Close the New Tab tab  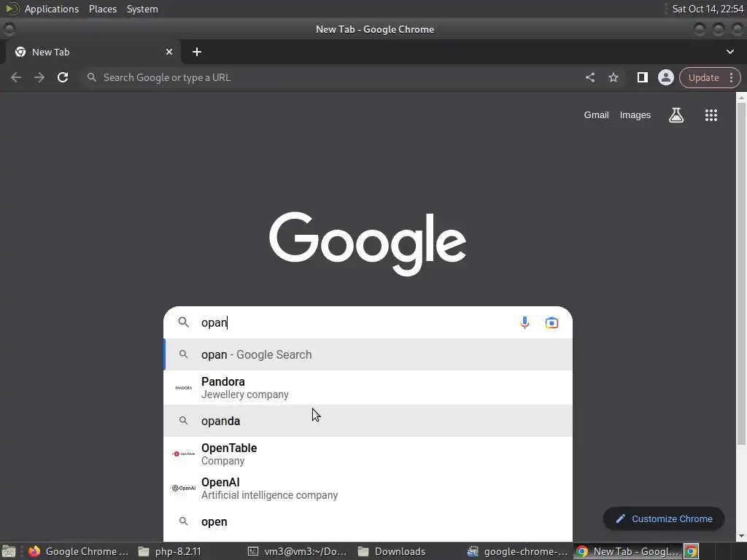click(169, 52)
